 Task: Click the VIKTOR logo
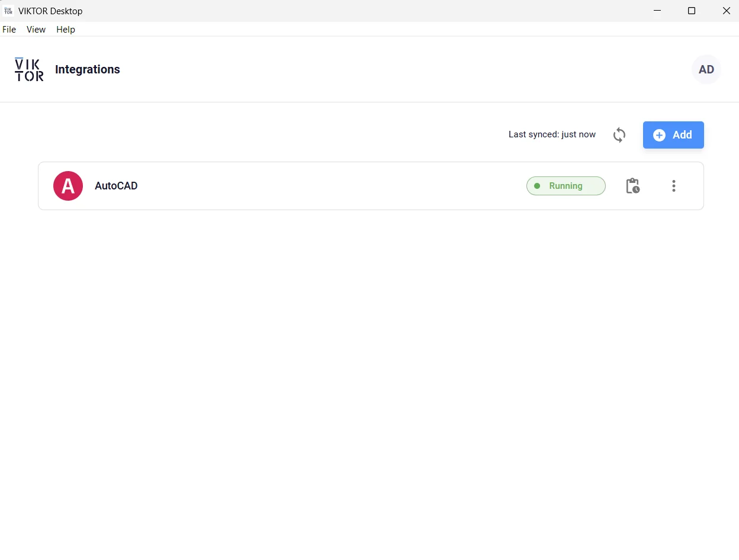[29, 69]
